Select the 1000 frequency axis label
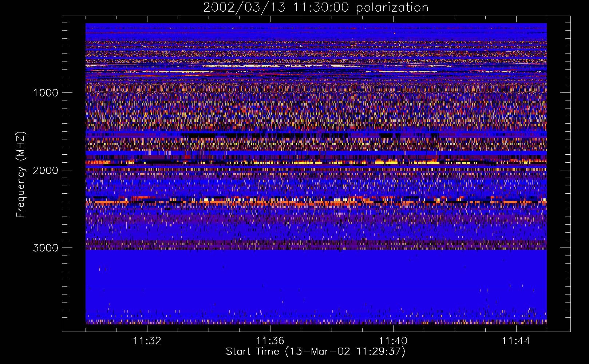This screenshot has height=364, width=589. pyautogui.click(x=46, y=93)
